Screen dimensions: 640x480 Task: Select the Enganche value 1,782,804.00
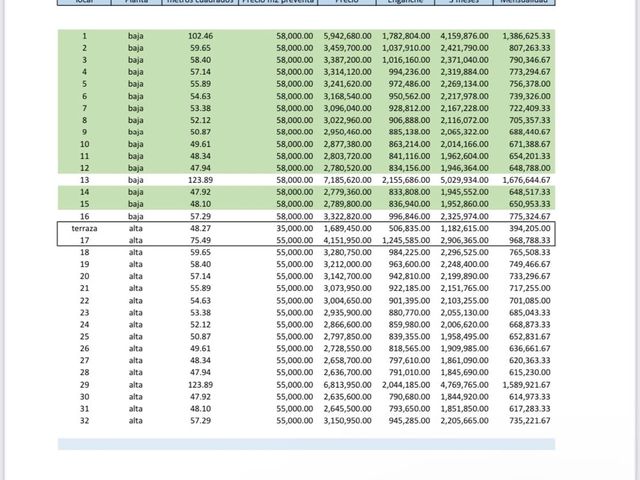[406, 36]
